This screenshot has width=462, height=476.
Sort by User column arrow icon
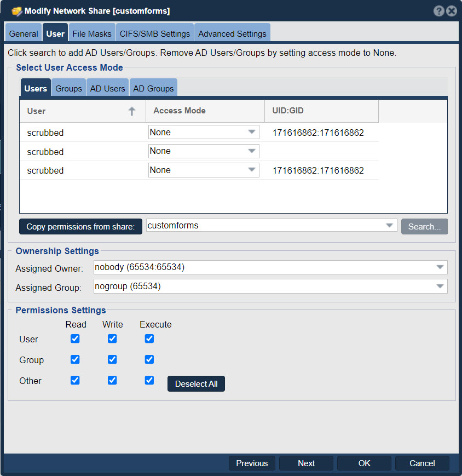[132, 111]
